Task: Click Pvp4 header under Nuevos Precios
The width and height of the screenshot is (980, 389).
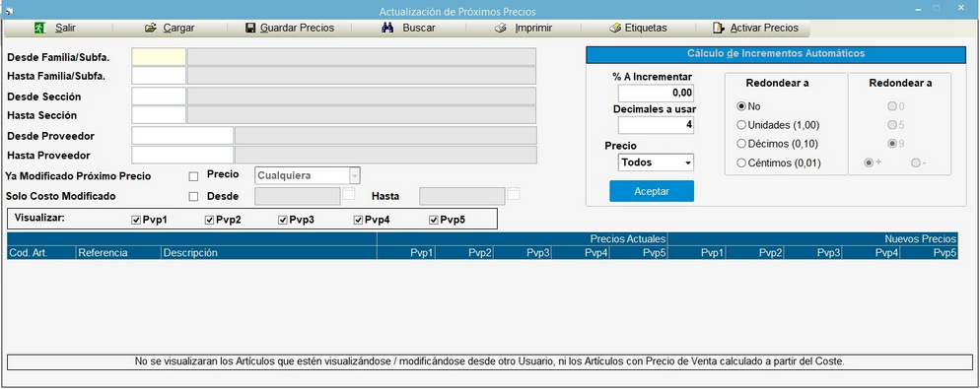Action: coord(871,252)
